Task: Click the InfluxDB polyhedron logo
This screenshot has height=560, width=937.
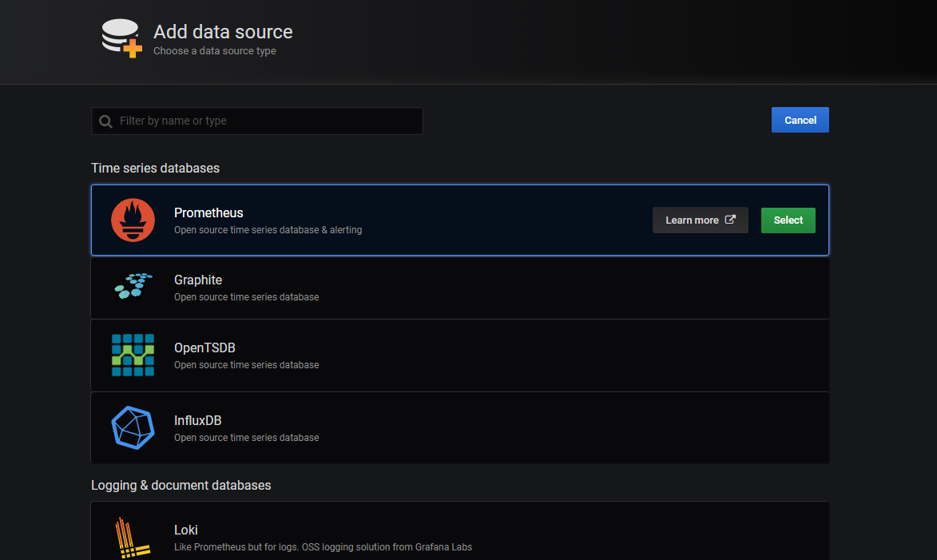Action: [133, 428]
